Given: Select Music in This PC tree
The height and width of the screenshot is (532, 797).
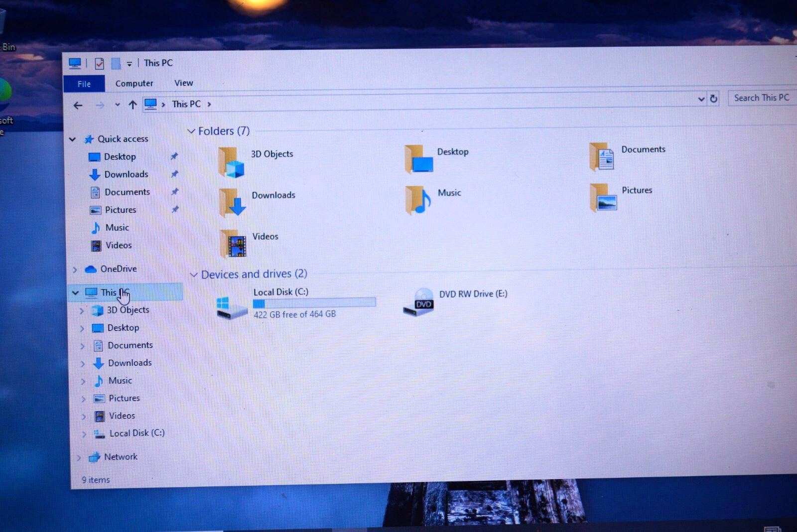Looking at the screenshot, I should tap(120, 381).
